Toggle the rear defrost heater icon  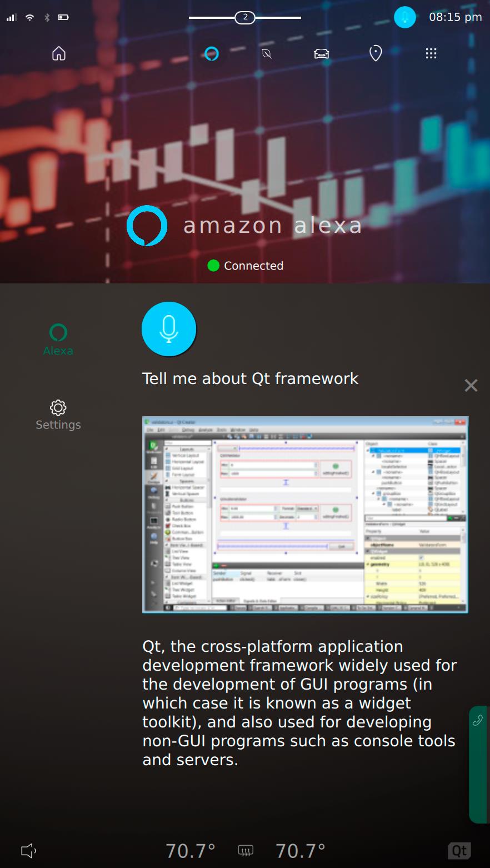coord(246,851)
